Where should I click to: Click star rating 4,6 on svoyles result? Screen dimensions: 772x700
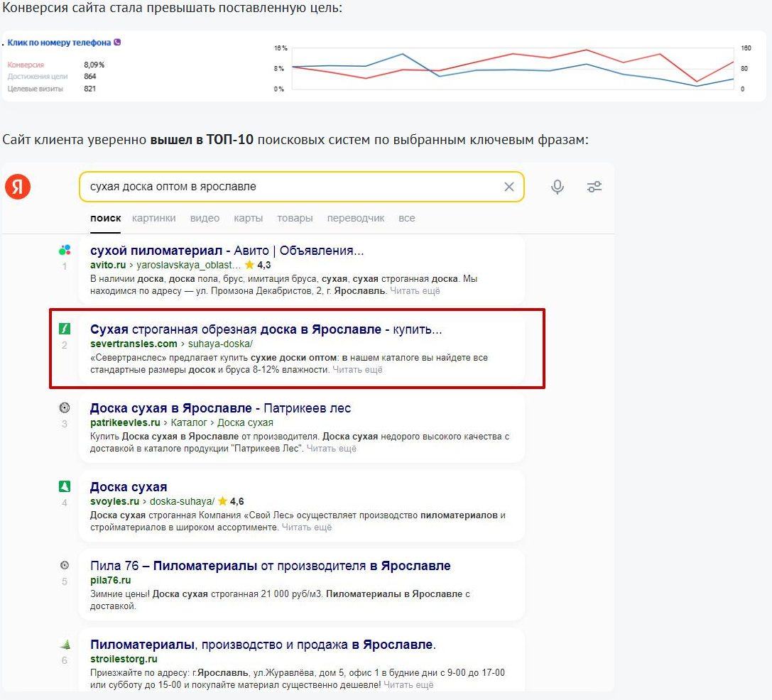(231, 501)
